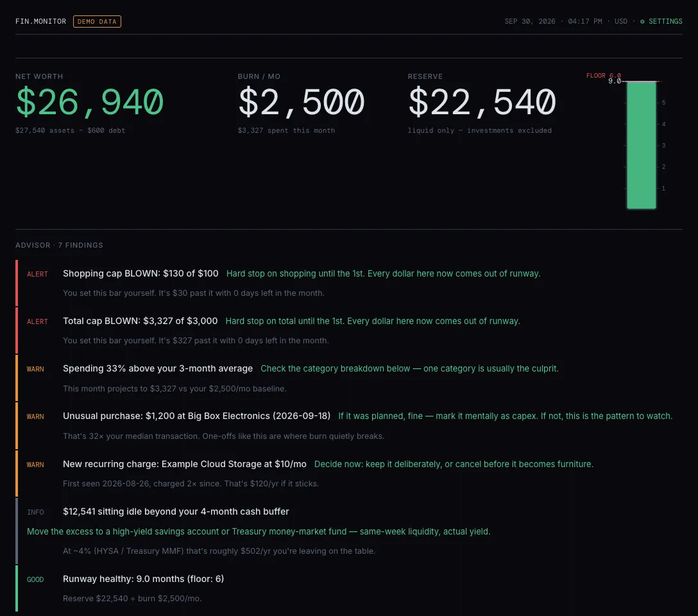Viewport: 698px width, 616px height.
Task: Click 'Decide now: keep it deliberately' advice
Action: pos(454,464)
